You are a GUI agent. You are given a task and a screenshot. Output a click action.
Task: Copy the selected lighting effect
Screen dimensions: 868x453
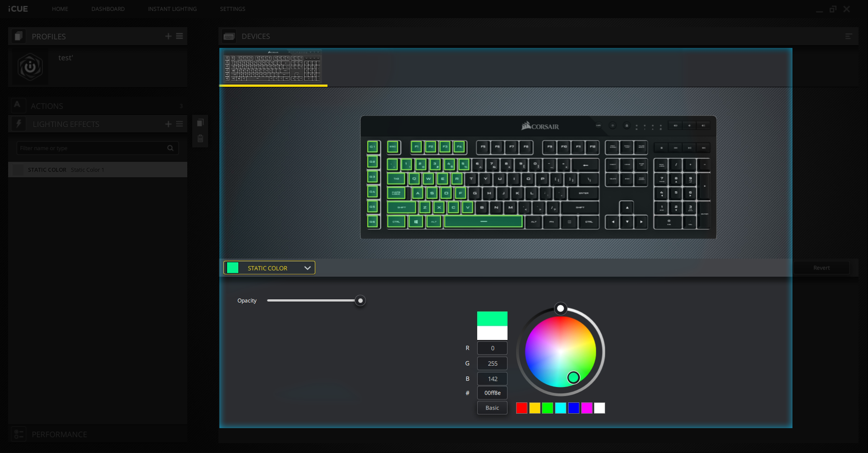[200, 123]
